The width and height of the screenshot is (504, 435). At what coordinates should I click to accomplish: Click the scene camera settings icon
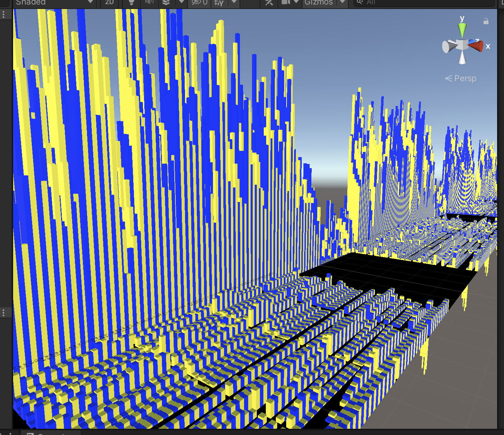[285, 2]
